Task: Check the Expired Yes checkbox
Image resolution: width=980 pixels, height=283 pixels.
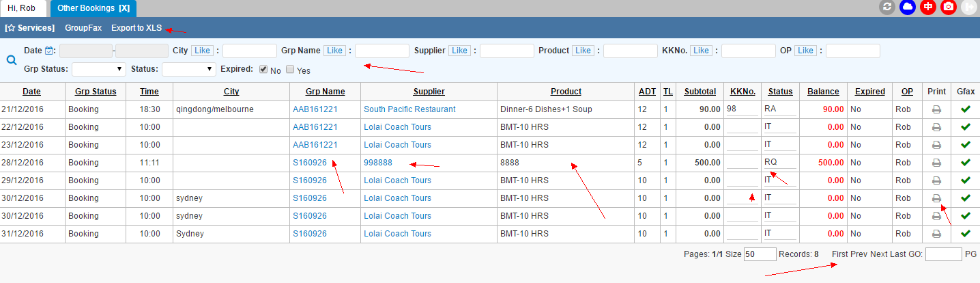Action: (x=290, y=69)
